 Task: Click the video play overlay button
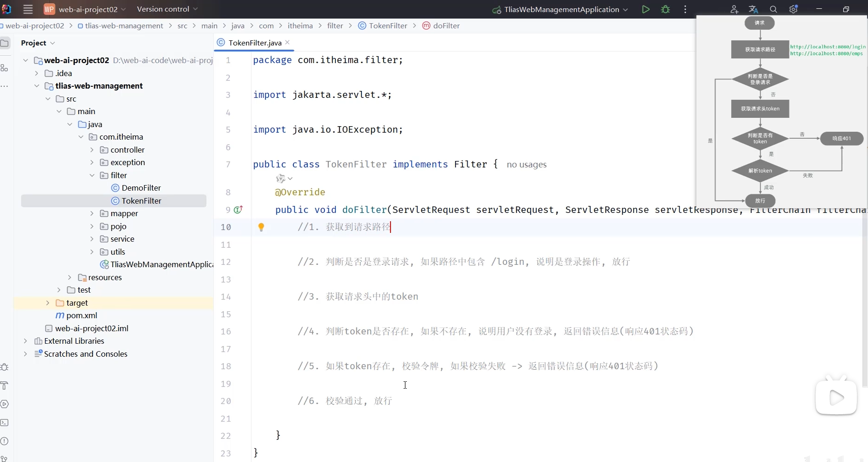tap(836, 397)
